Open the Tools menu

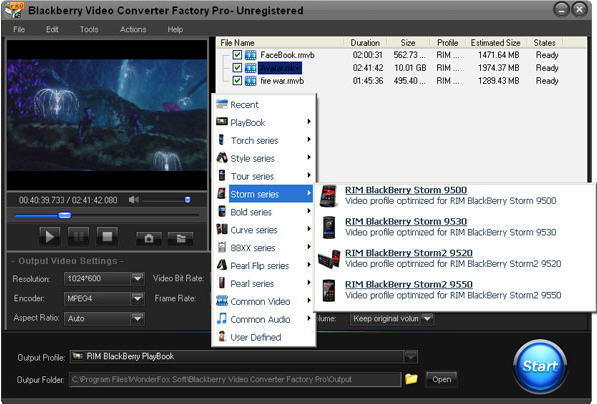[89, 29]
